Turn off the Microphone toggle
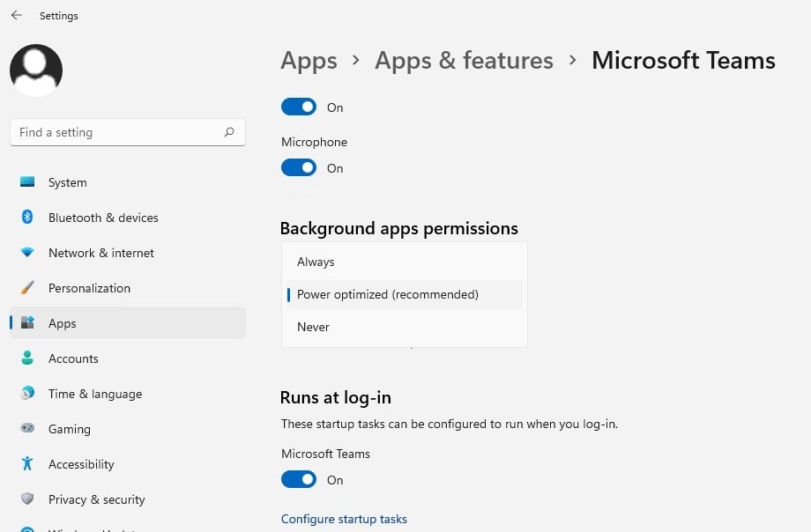The width and height of the screenshot is (811, 532). coord(299,167)
